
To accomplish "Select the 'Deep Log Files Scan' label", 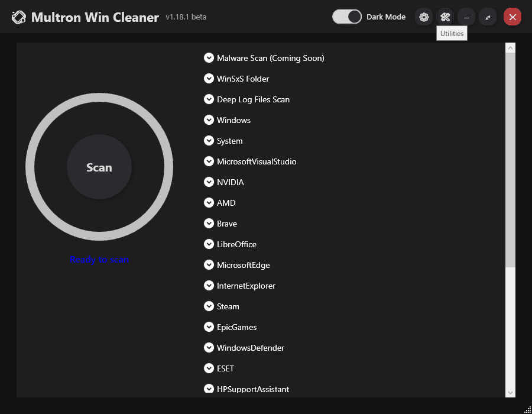I will coord(253,100).
